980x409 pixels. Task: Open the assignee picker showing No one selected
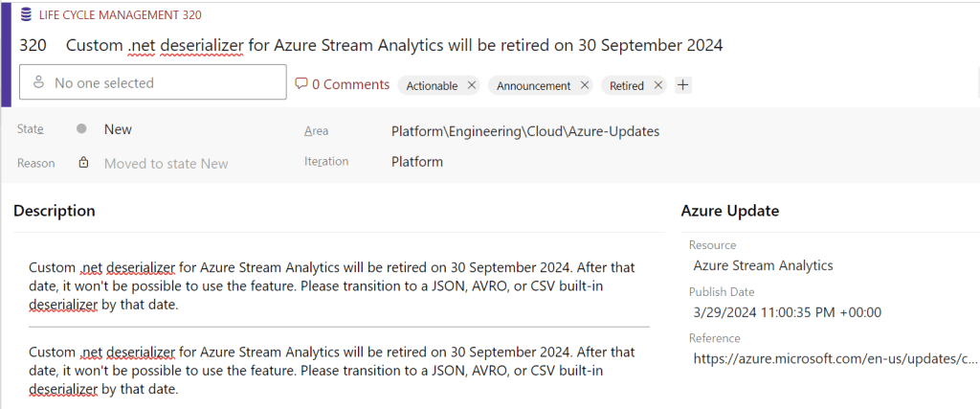153,83
